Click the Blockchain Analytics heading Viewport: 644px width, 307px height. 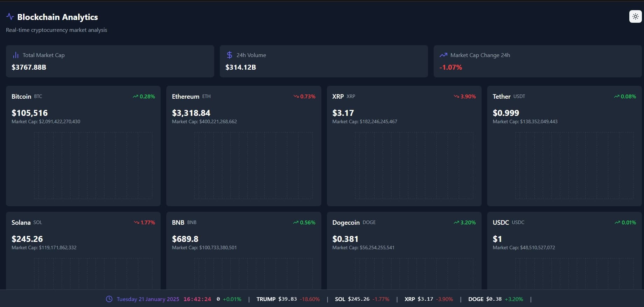tap(57, 17)
